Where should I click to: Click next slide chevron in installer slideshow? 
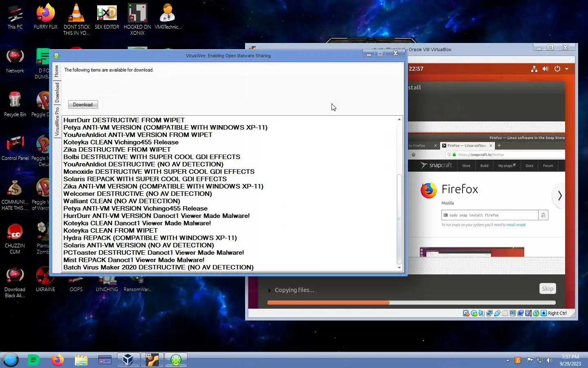point(560,195)
